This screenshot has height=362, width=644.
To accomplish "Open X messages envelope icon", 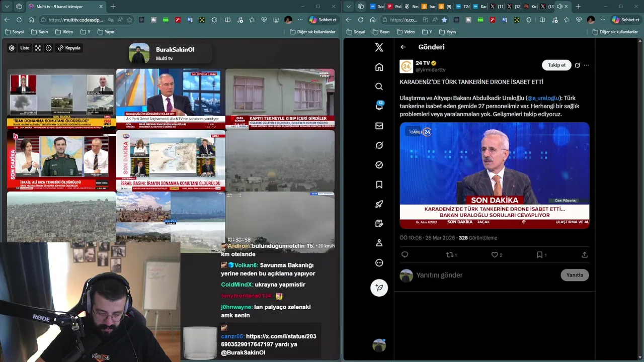I will coord(379,126).
